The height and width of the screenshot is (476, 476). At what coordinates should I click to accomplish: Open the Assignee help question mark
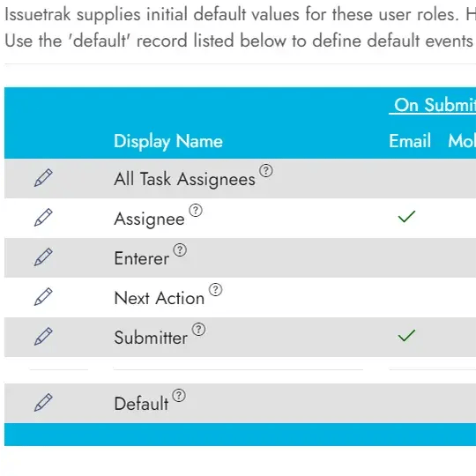click(196, 210)
